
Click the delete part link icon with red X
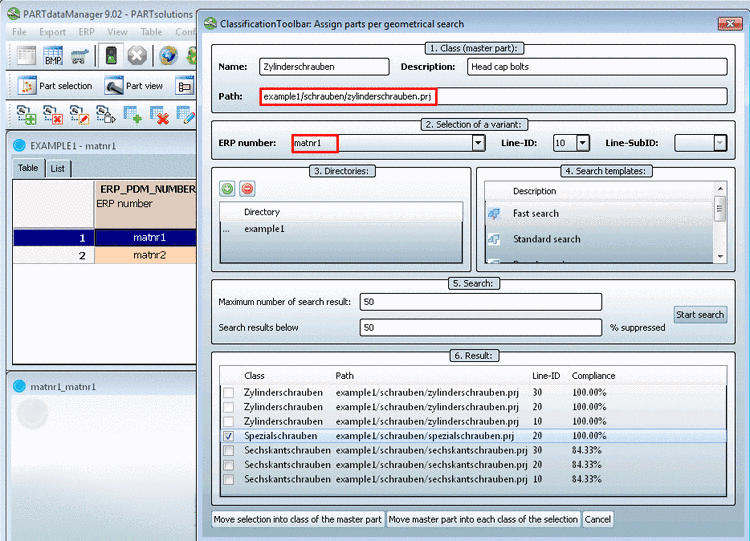53,115
